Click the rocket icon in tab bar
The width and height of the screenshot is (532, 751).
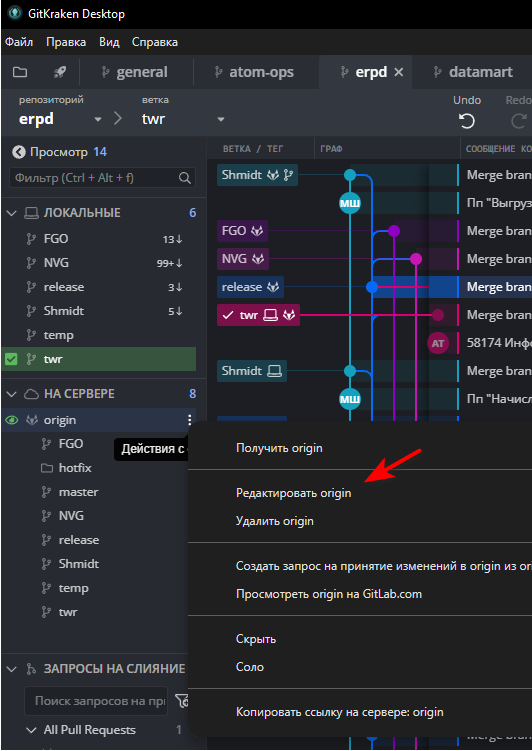point(60,72)
